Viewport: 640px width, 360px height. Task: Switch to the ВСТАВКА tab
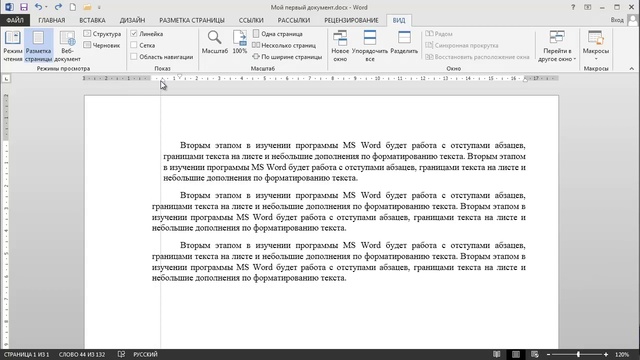pos(92,20)
